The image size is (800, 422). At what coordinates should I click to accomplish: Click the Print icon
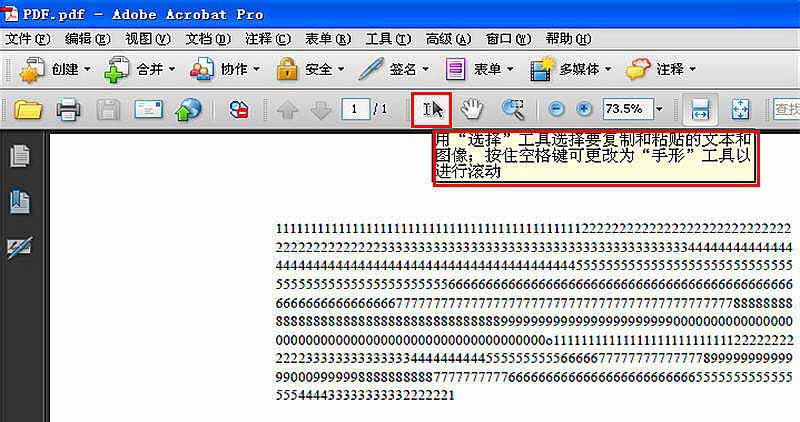68,109
